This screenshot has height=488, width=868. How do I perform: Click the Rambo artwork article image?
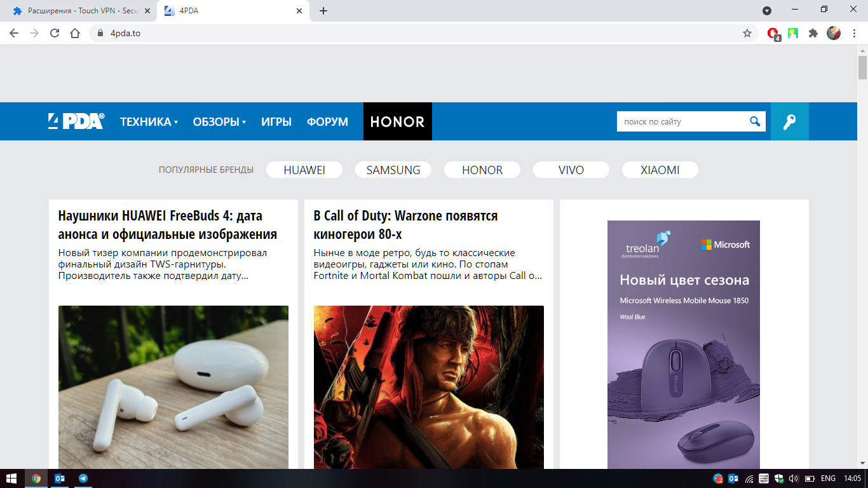click(429, 387)
